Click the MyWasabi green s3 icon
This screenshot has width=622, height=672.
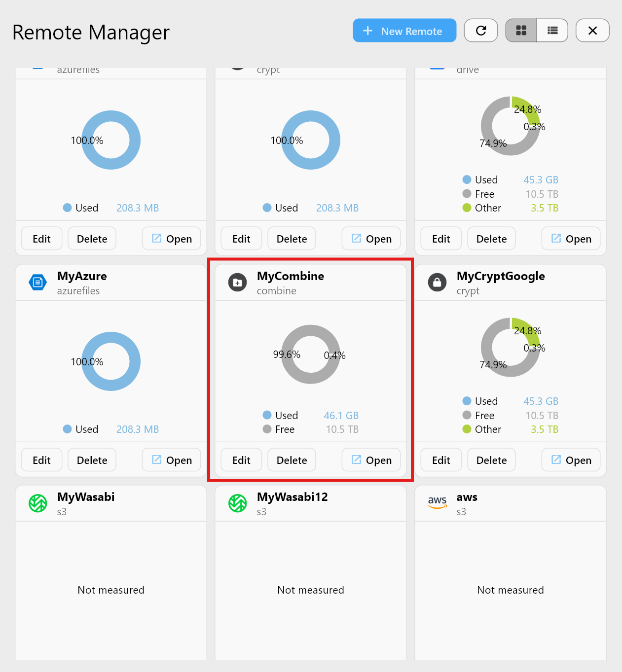point(37,503)
